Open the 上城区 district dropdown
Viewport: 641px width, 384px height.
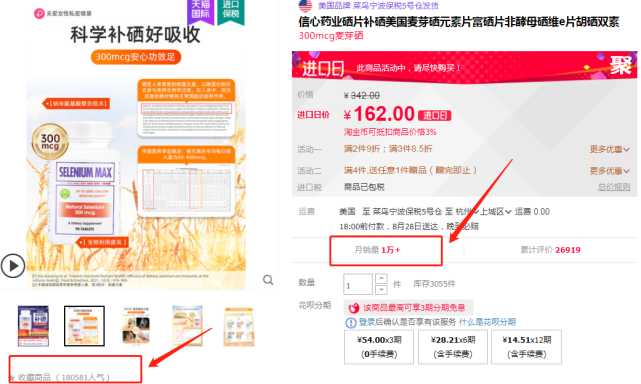coord(495,211)
